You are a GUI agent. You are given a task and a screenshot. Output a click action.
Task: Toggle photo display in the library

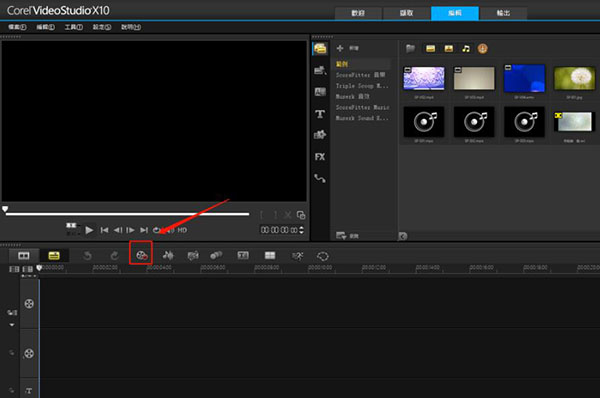click(448, 49)
